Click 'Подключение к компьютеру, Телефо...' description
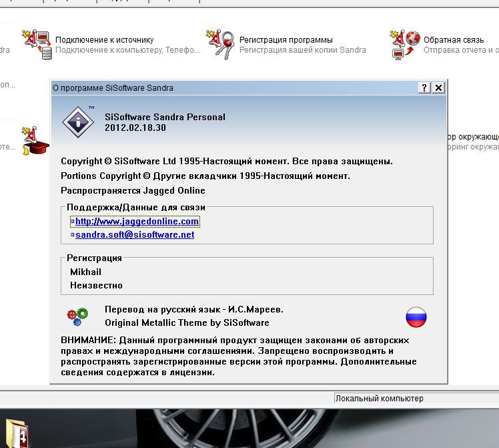The image size is (499, 448). click(127, 50)
